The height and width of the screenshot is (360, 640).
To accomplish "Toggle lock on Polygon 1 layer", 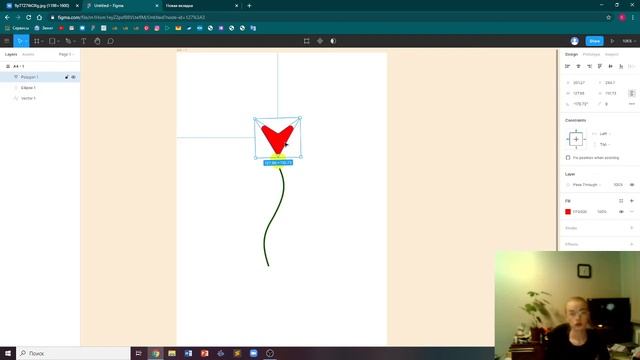I will [67, 77].
